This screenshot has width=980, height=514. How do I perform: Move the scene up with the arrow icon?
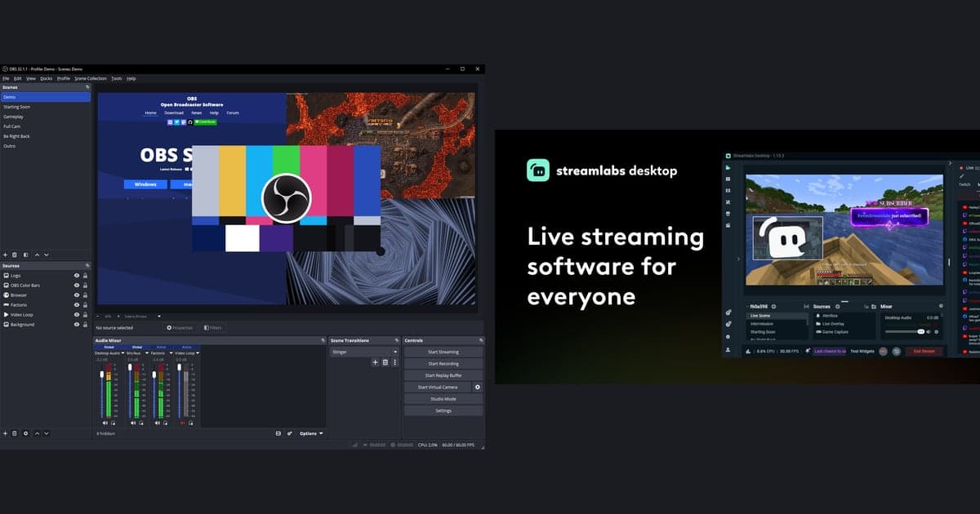pyautogui.click(x=37, y=255)
